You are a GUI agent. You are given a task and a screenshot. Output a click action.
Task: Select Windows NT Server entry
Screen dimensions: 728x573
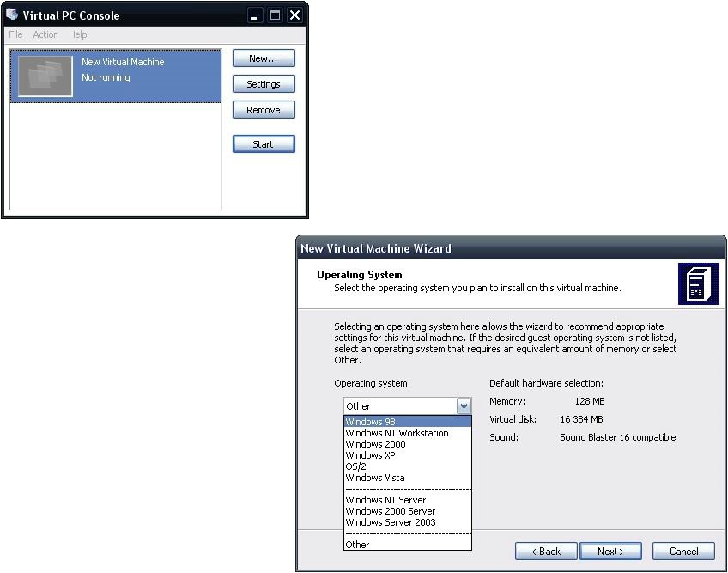click(x=408, y=500)
